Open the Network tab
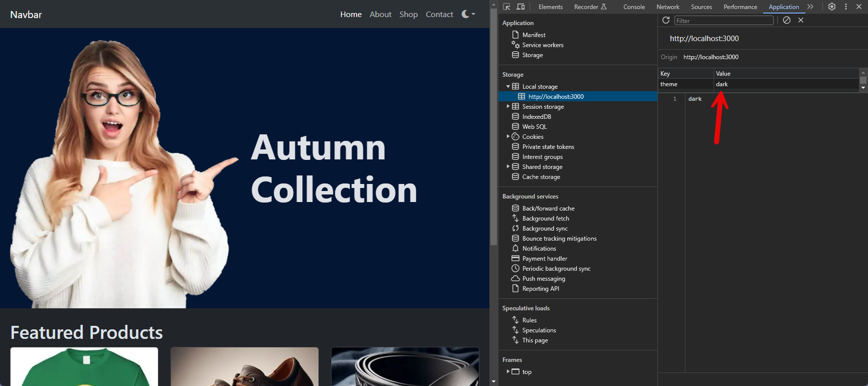The height and width of the screenshot is (386, 868). [x=668, y=7]
